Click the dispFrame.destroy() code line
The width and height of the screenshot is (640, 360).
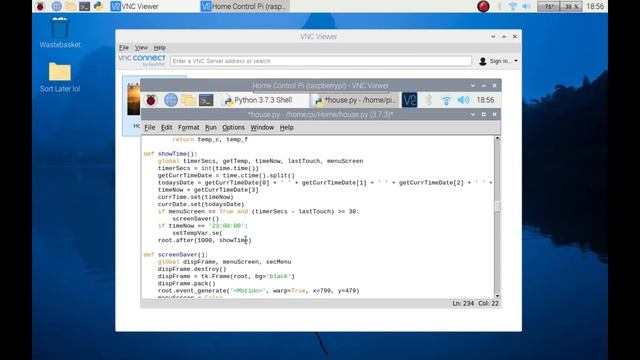[x=192, y=269]
